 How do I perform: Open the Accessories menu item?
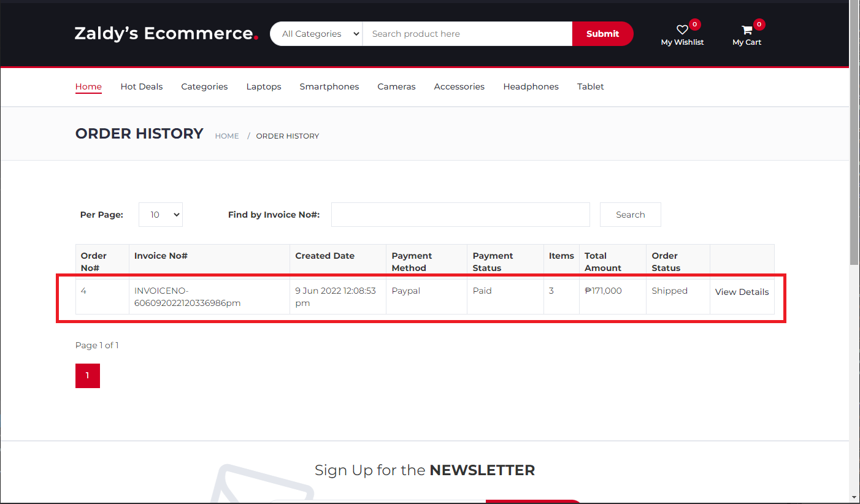(x=459, y=86)
